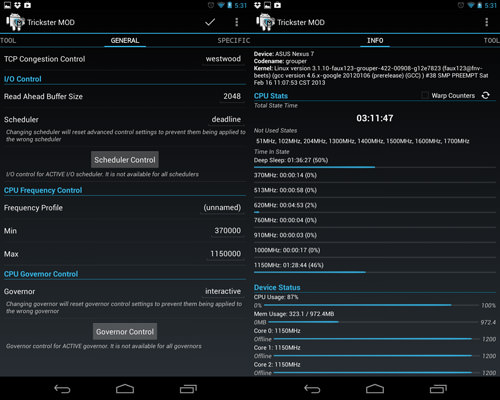This screenshot has width=500, height=400.
Task: Tap the Codename: grouper line
Action: (x=280, y=61)
